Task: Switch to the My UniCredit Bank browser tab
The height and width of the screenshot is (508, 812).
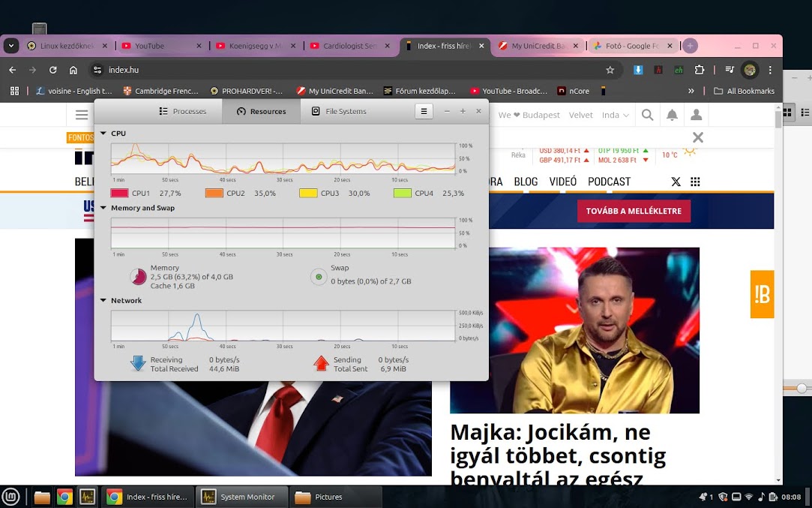Action: pos(538,46)
